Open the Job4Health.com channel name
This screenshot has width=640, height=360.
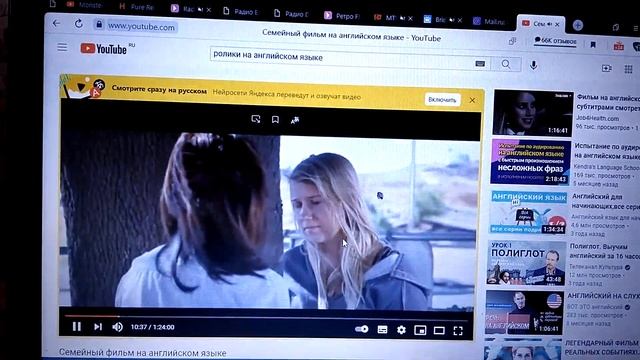(598, 118)
